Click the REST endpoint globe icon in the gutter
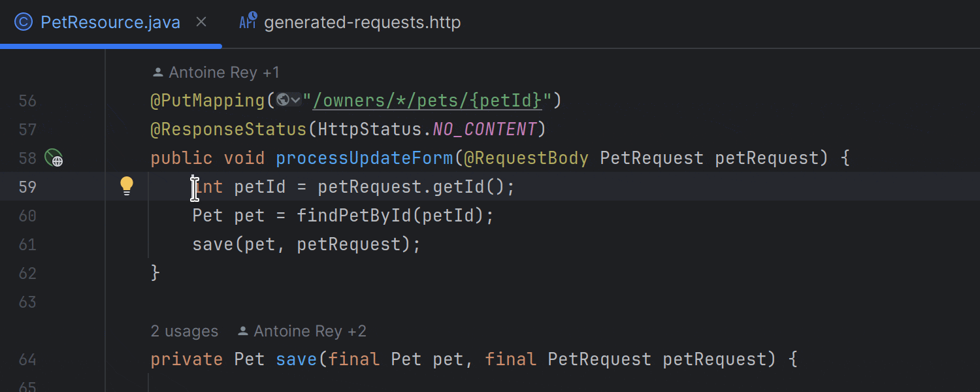Screen dimensions: 980x392 click(x=55, y=158)
